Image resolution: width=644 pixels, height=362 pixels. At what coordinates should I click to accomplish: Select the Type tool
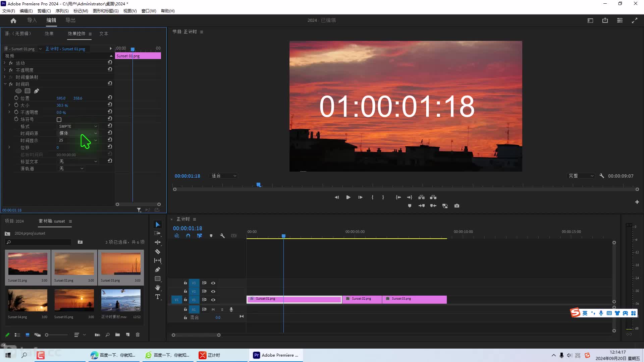click(158, 297)
